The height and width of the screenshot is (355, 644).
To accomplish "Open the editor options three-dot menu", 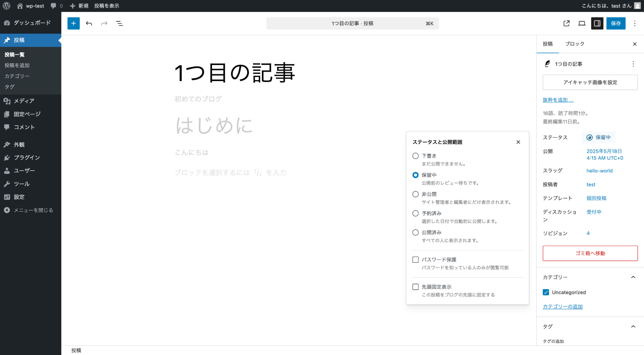I will pyautogui.click(x=635, y=23).
